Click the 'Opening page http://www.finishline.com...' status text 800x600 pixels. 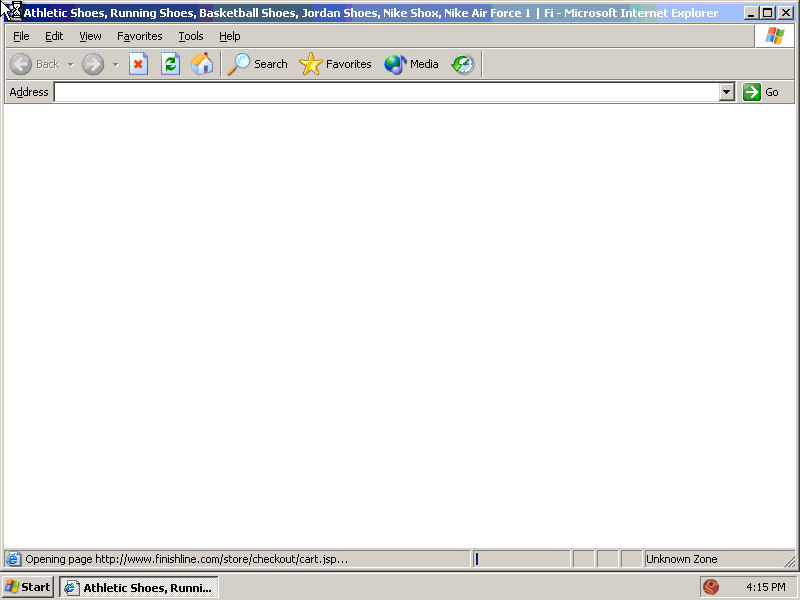click(187, 559)
